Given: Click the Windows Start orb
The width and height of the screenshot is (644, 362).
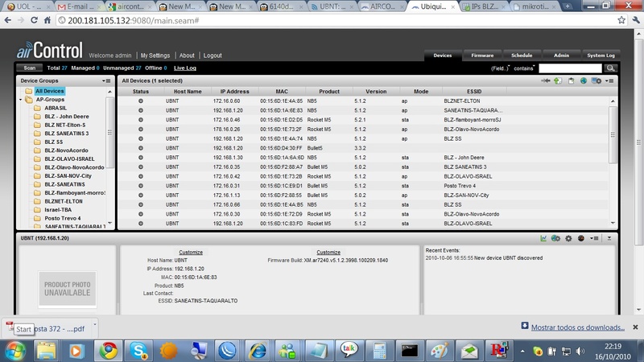Looking at the screenshot, I should [x=14, y=351].
